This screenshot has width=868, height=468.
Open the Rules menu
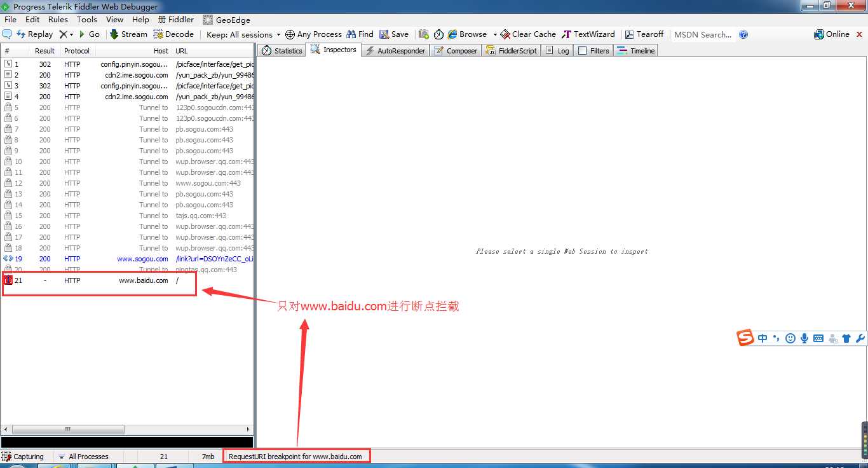[x=58, y=20]
